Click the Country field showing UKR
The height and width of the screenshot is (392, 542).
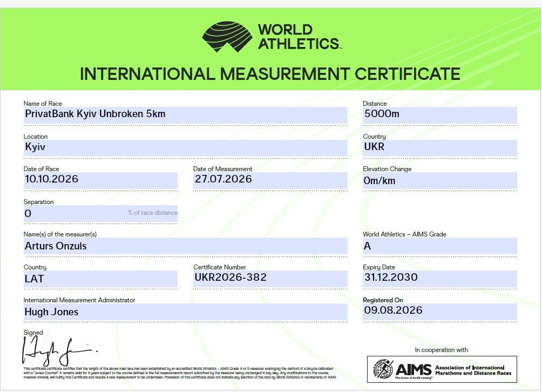(439, 148)
